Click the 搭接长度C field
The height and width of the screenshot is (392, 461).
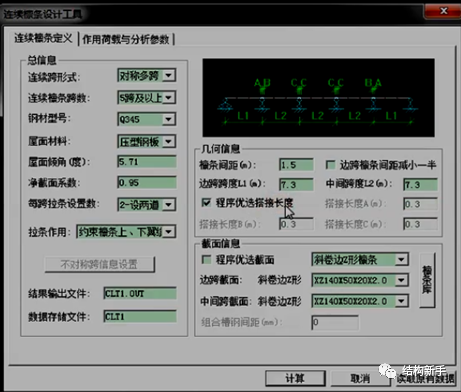pyautogui.click(x=420, y=224)
